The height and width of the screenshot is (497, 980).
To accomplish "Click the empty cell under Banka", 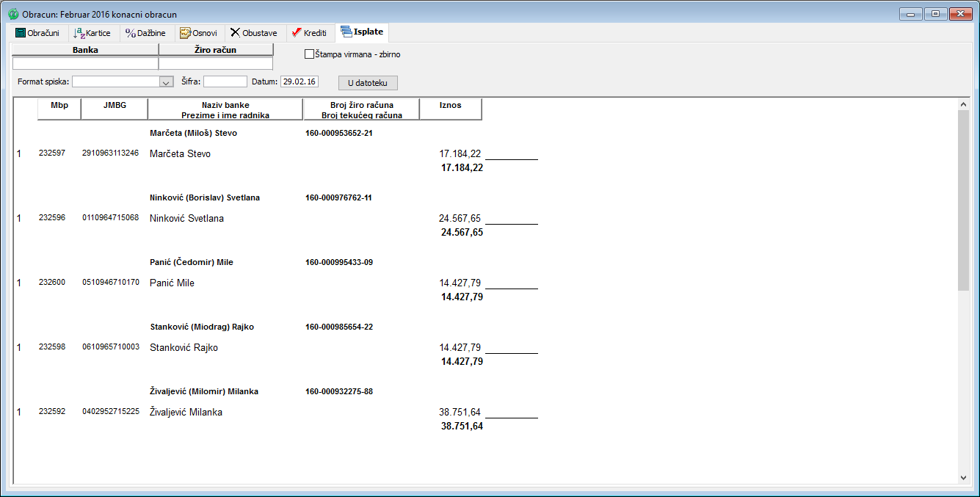I will click(85, 63).
